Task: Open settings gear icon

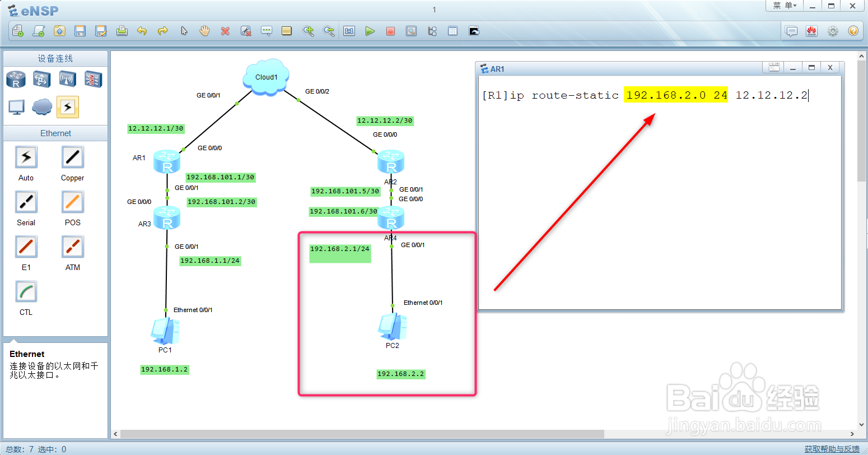Action: (833, 31)
